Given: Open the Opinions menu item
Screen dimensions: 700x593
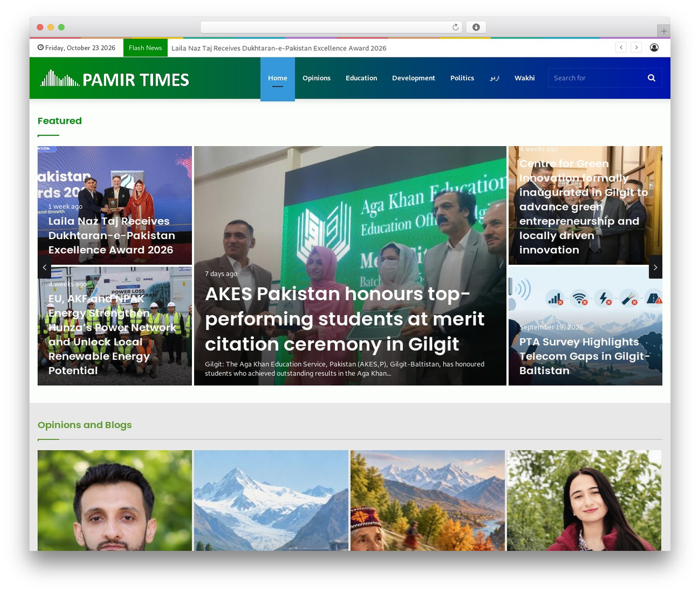Looking at the screenshot, I should pyautogui.click(x=317, y=78).
